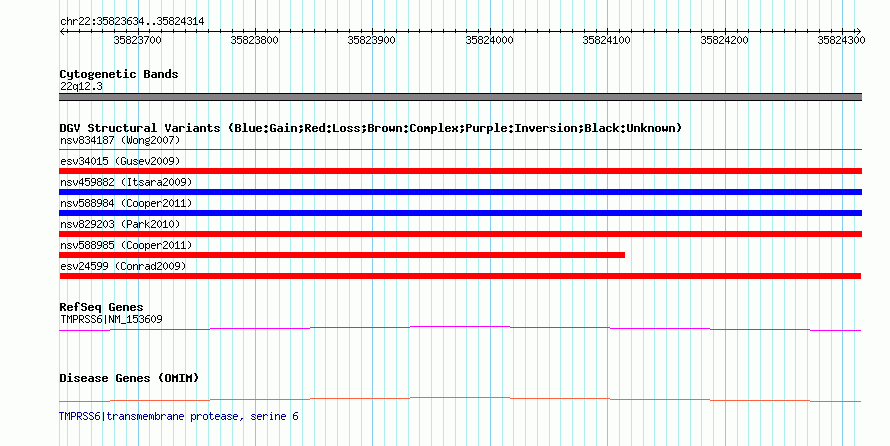Viewport: 890px width, 446px height.
Task: Click the gray 22q12.3 cytogenetic band bar
Action: point(460,97)
